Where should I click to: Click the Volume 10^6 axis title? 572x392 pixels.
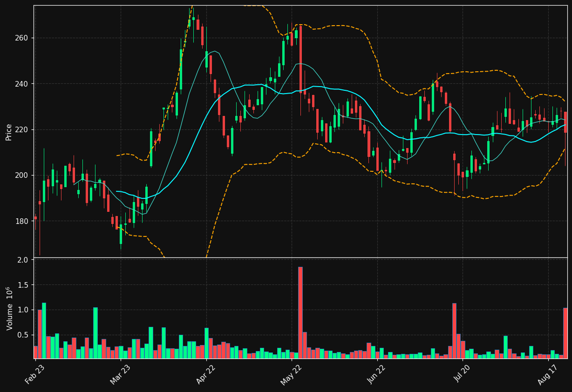[9, 308]
